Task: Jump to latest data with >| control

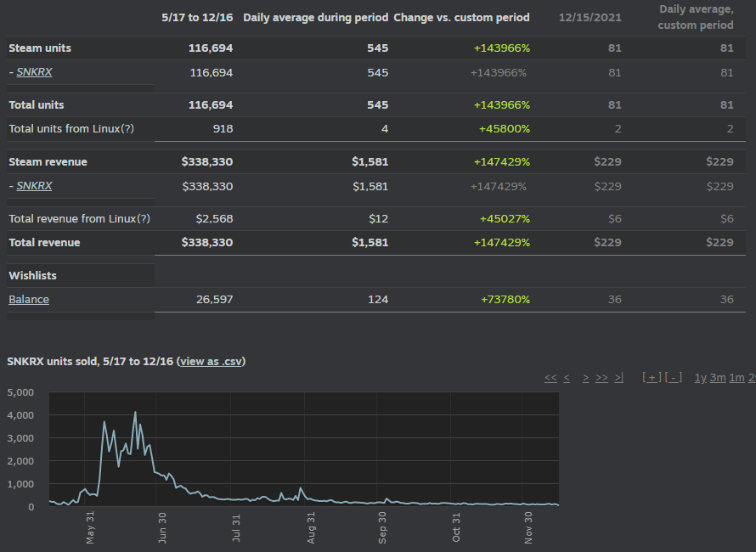Action: click(x=619, y=377)
